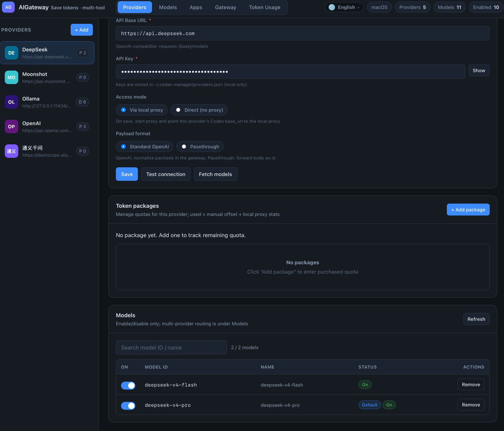This screenshot has height=431, width=504.
Task: Click Fetch models button
Action: (215, 174)
